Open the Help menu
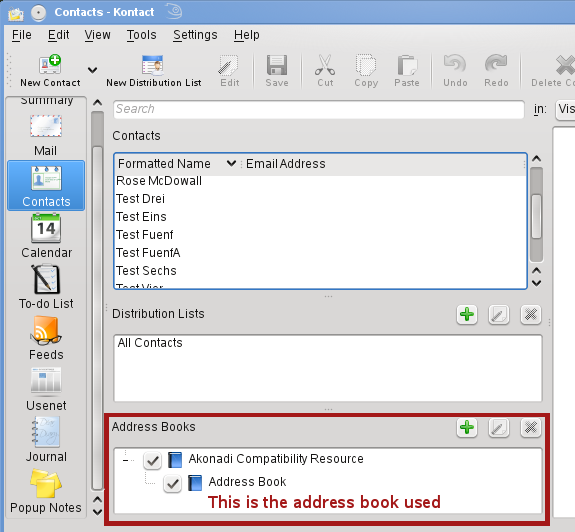Image resolution: width=575 pixels, height=532 pixels. pyautogui.click(x=246, y=35)
